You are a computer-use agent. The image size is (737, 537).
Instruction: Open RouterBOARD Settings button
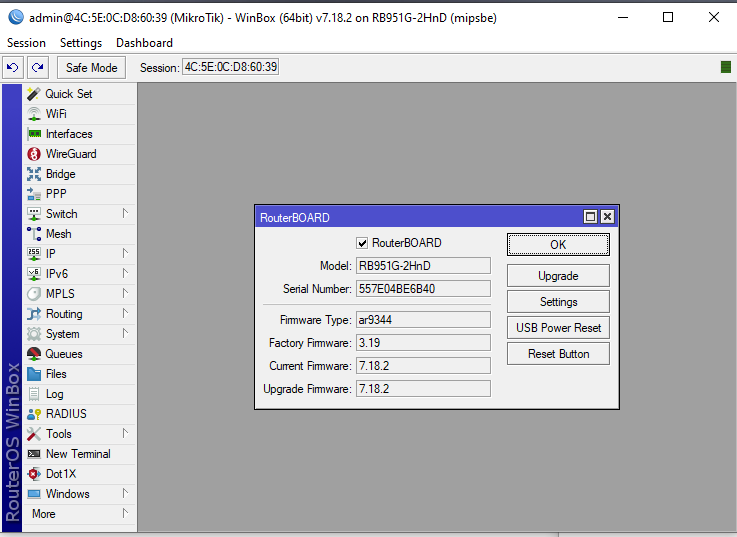coord(558,301)
